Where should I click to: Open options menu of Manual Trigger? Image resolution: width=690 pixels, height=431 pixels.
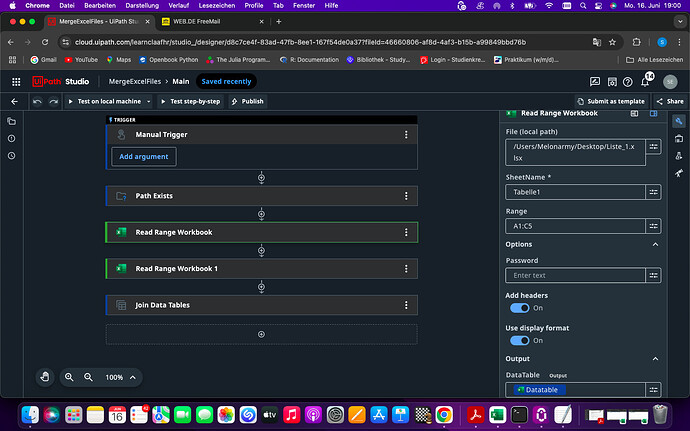tap(406, 135)
